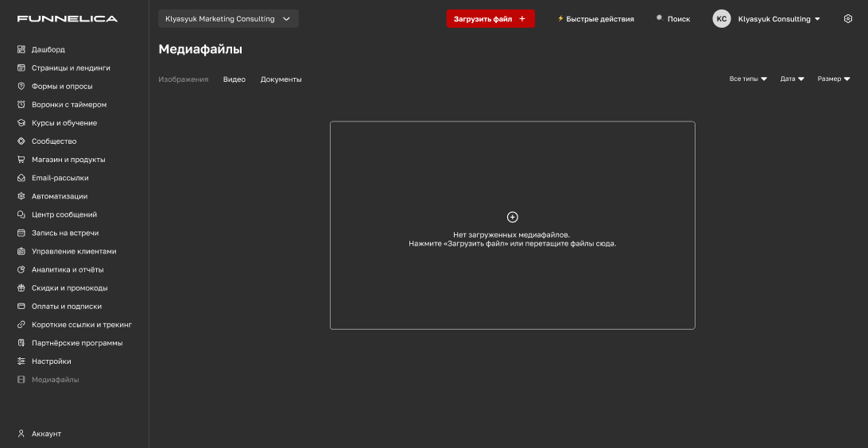Click the Страницы и лендинги icon

[x=21, y=68]
